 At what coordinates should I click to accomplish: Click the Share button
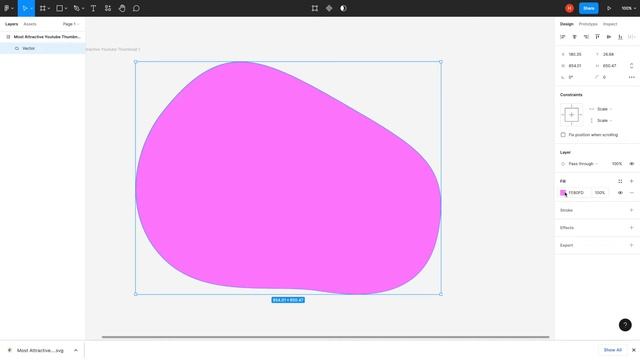click(x=589, y=8)
